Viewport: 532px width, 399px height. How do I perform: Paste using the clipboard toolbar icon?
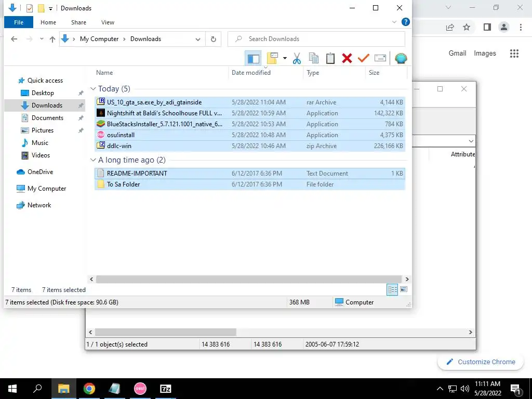330,58
